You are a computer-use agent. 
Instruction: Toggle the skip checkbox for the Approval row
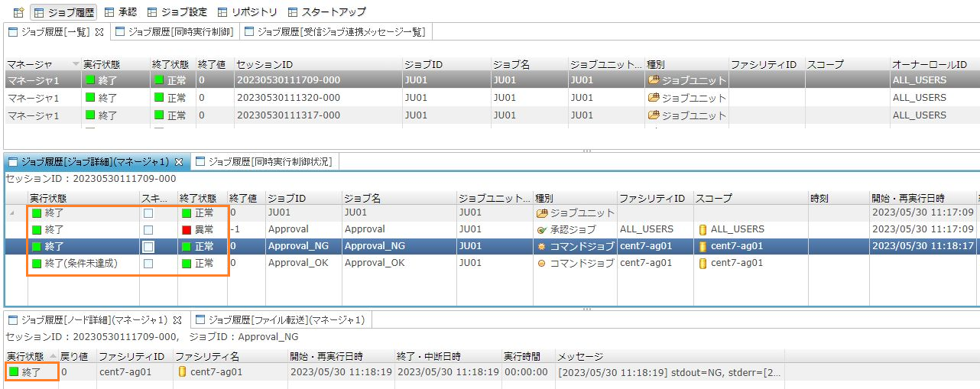pos(148,229)
